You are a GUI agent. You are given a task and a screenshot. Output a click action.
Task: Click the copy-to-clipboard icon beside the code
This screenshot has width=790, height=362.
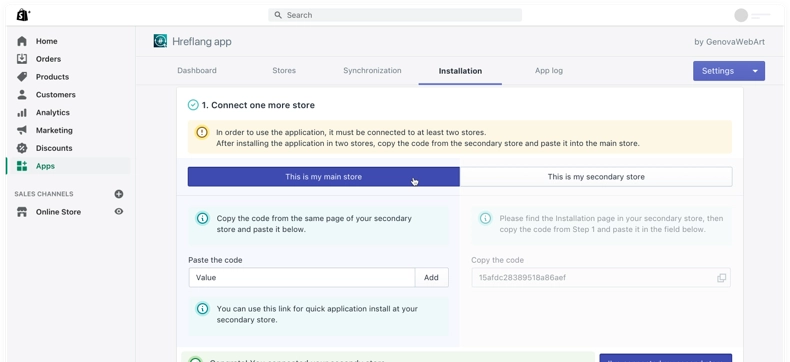[721, 278]
